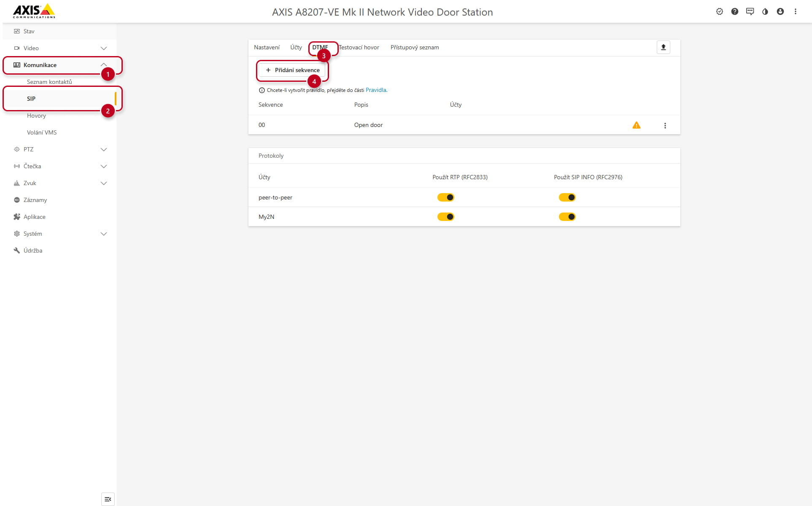
Task: Open the Záznamy page label
Action: click(35, 200)
